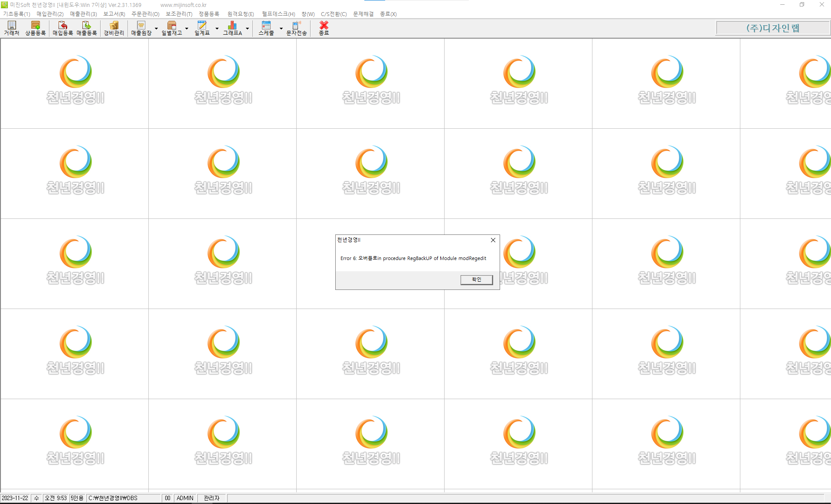Expand the 스케줄 dropdown arrow

coord(281,29)
